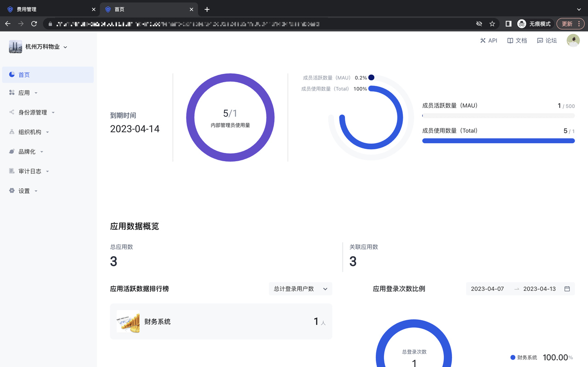Click the 成员使用数量 (Total) progress bar
Screen dimensions: 588x367
[x=498, y=141]
